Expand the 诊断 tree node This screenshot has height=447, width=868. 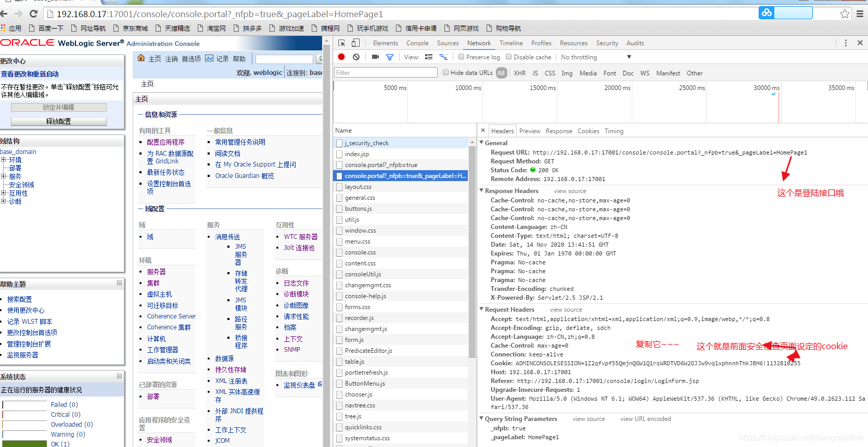coord(3,201)
